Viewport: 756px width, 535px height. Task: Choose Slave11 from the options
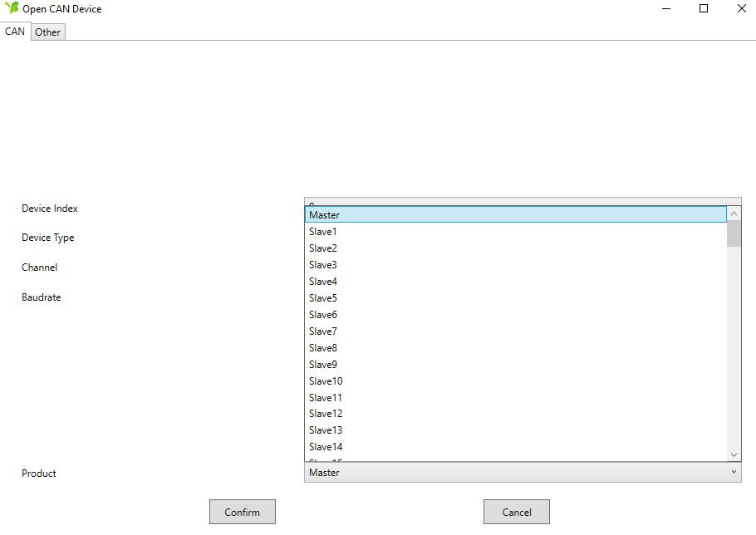click(515, 398)
